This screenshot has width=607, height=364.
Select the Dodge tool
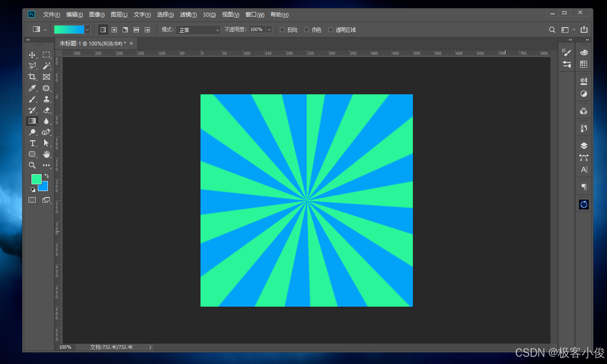(32, 132)
